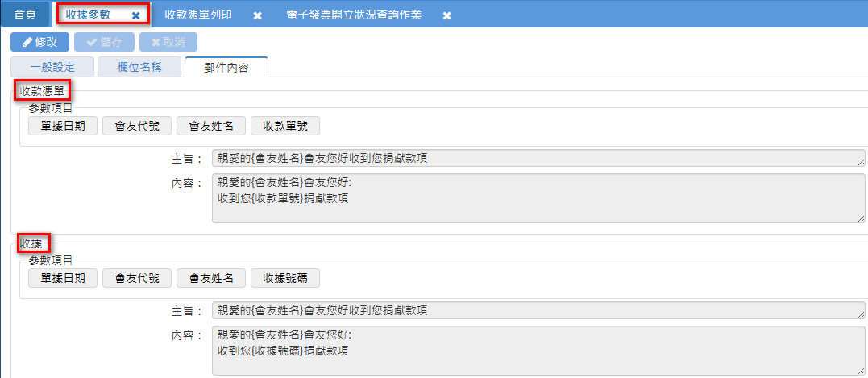Close the 電子發票開立狀況查詢作業 tab
The width and height of the screenshot is (868, 378).
[446, 15]
